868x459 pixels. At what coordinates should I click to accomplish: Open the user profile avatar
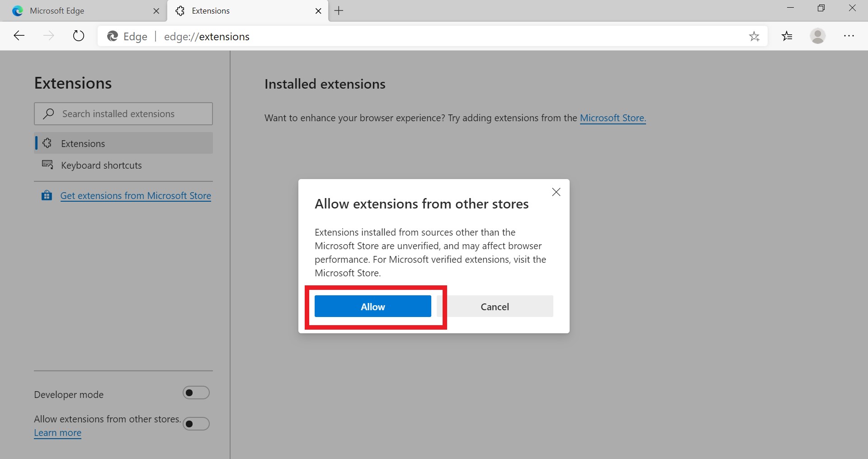[818, 36]
